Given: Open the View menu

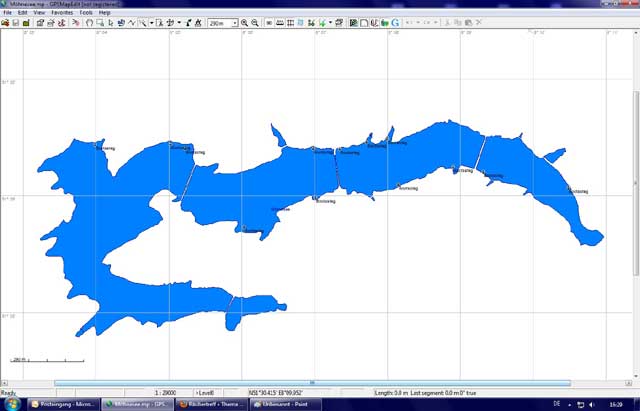Looking at the screenshot, I should [x=38, y=13].
